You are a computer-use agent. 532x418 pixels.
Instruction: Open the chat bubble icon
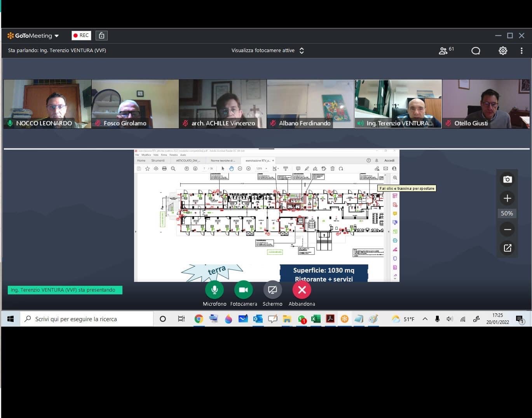click(x=476, y=51)
